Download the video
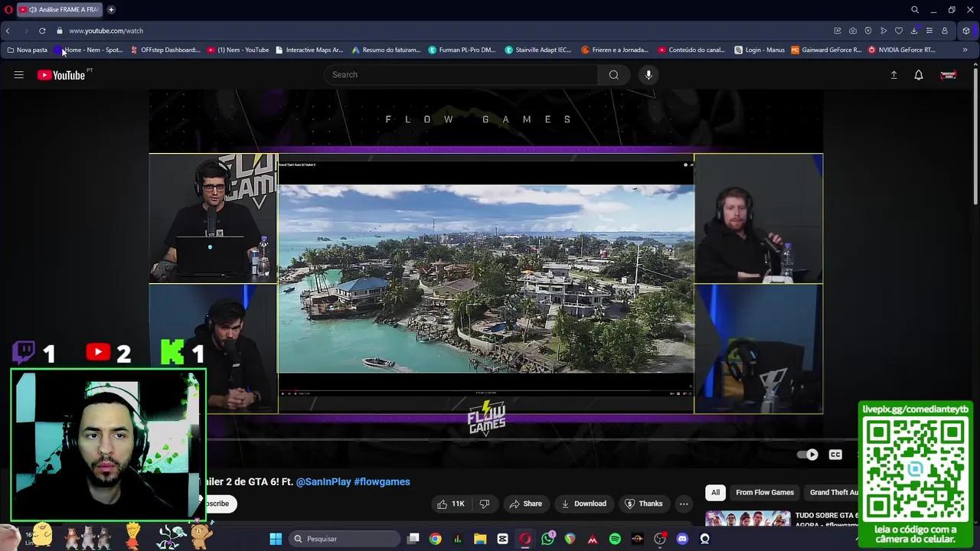The image size is (980, 551). click(x=583, y=504)
